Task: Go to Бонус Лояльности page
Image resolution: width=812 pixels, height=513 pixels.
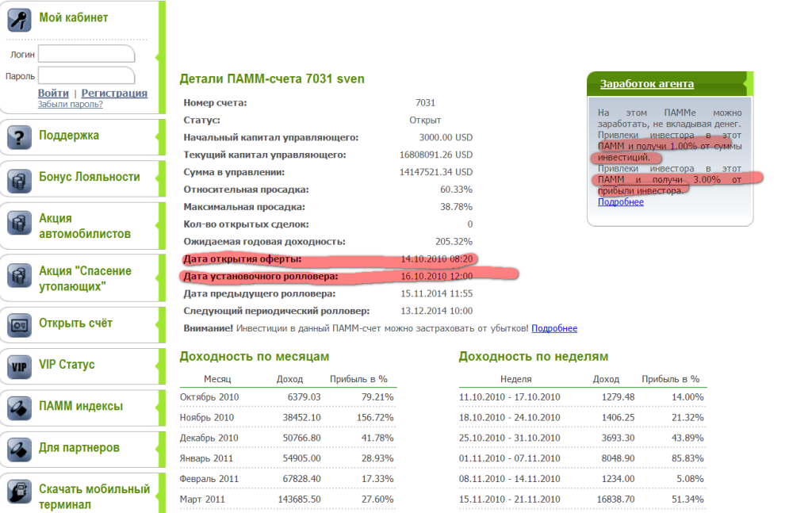Action: [x=90, y=177]
